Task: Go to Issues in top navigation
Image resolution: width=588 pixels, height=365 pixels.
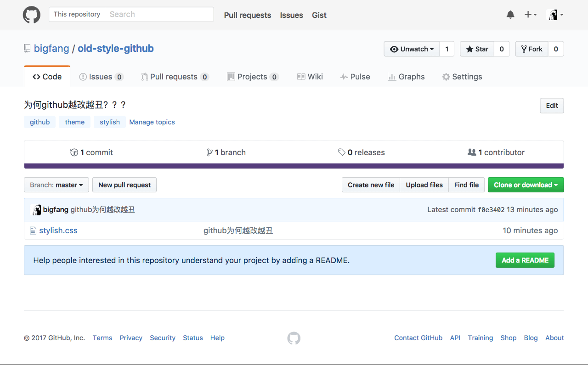Action: pyautogui.click(x=292, y=15)
